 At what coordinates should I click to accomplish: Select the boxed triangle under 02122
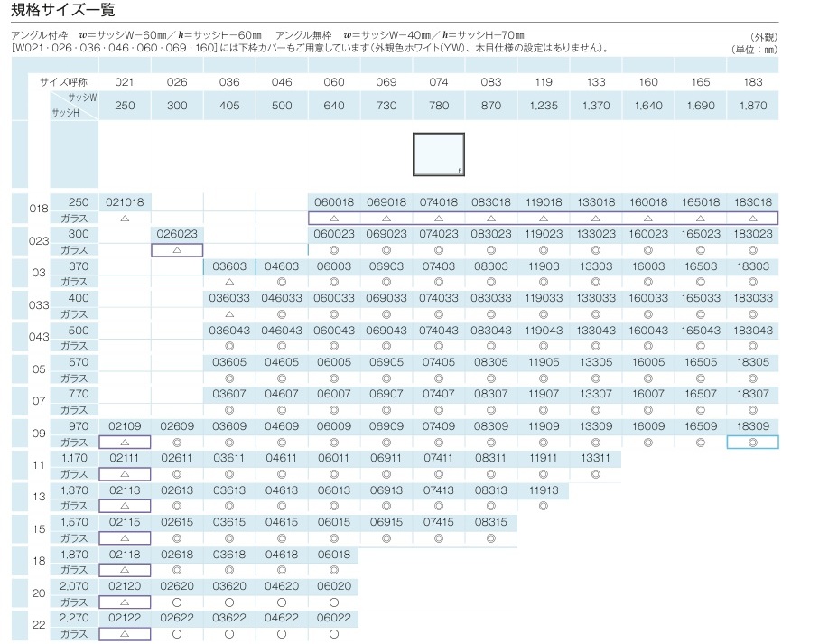(x=125, y=634)
